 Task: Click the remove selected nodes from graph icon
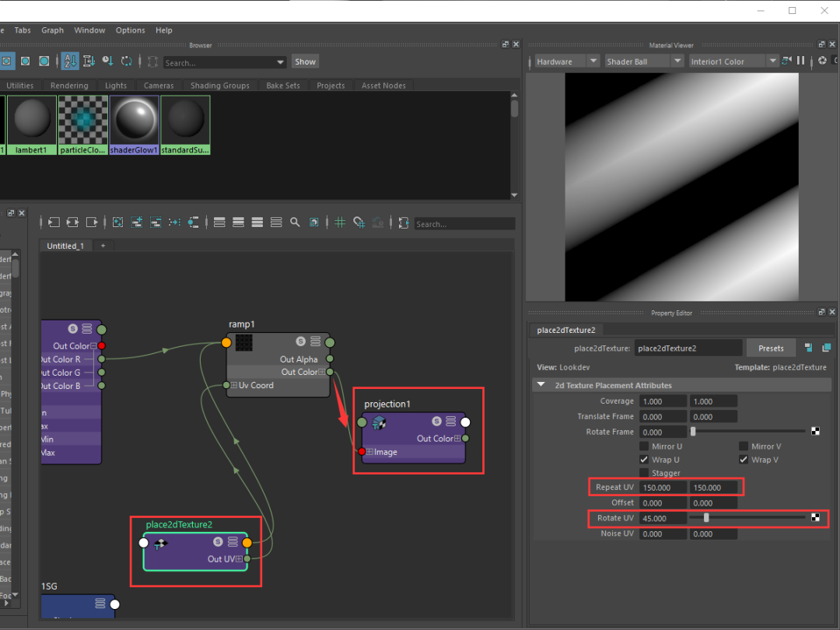156,222
